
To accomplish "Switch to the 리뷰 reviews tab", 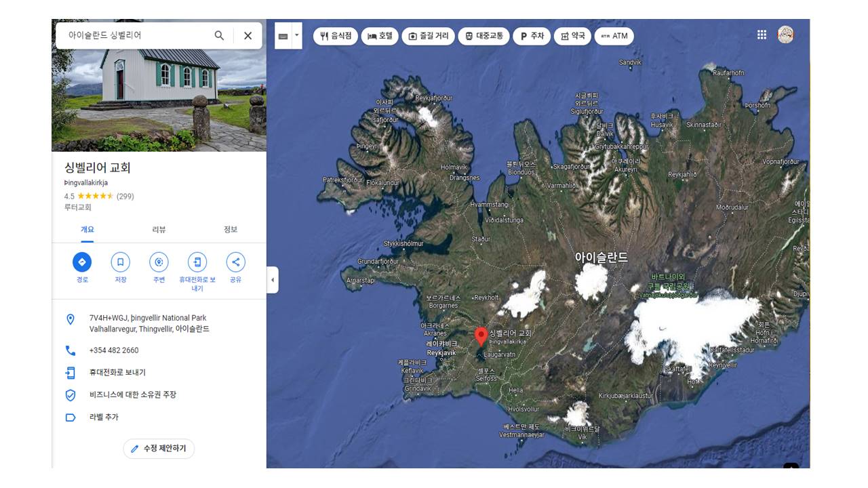I will 159,229.
